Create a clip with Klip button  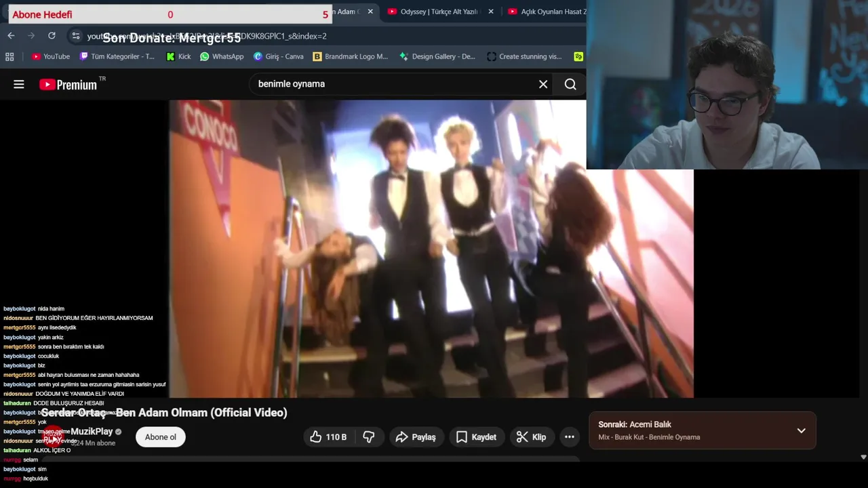coord(531,437)
